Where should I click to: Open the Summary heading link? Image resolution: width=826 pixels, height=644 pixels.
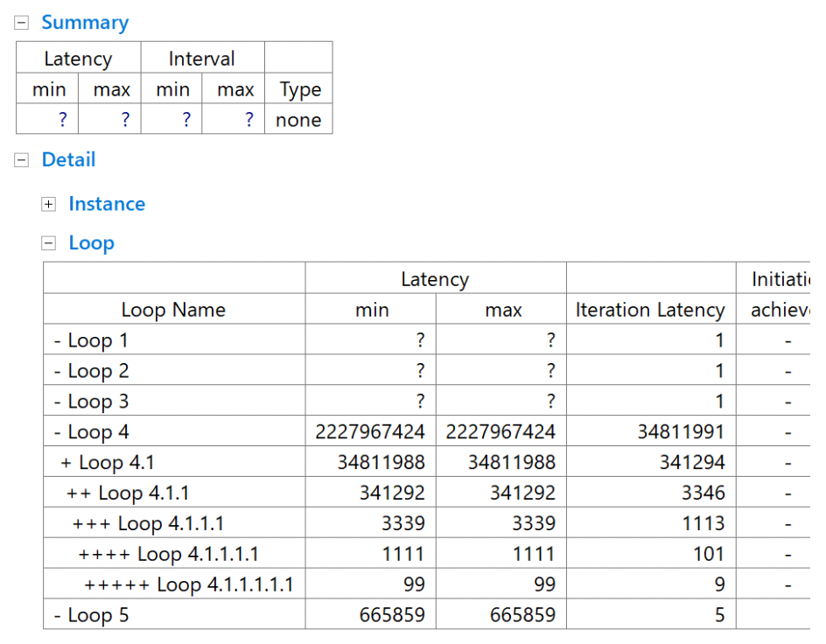pyautogui.click(x=85, y=23)
